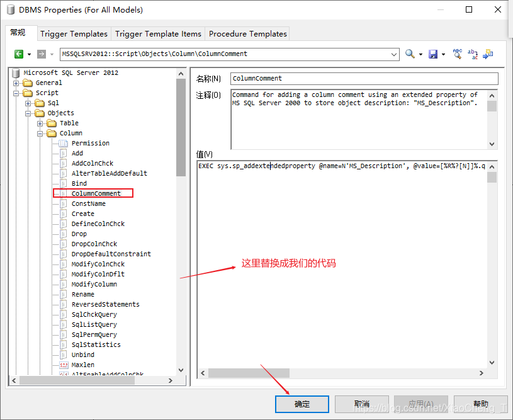Open the path combo box dropdown

(394, 54)
